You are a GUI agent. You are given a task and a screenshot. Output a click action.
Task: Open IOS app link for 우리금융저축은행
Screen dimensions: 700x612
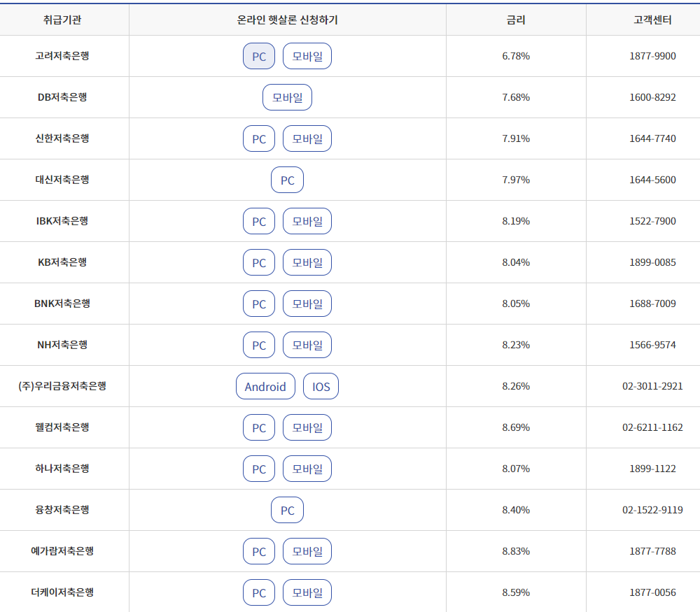(321, 386)
